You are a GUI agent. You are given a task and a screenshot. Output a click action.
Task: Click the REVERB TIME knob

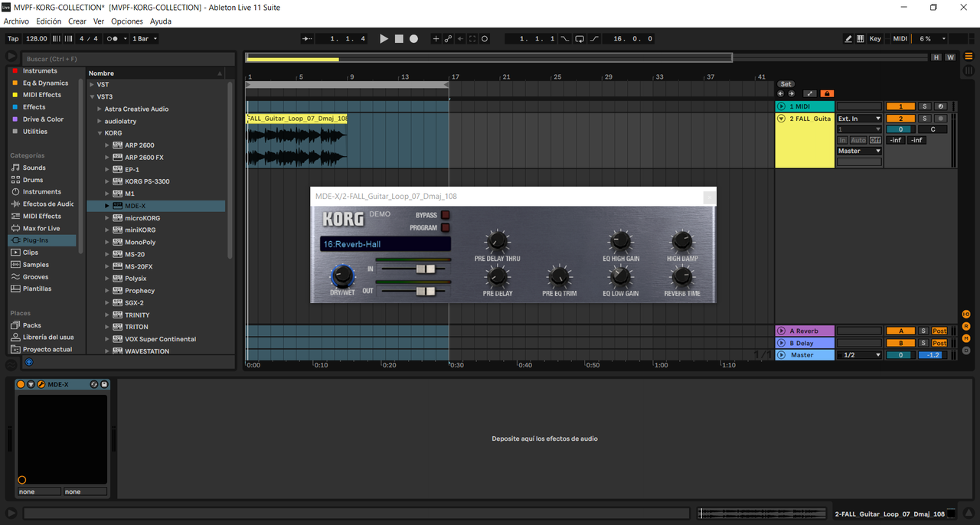click(681, 276)
